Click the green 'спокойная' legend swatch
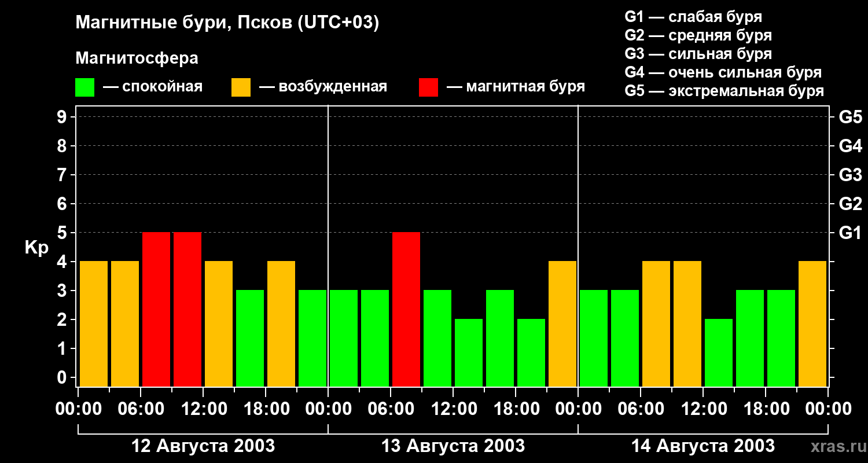The width and height of the screenshot is (868, 463). tap(84, 87)
